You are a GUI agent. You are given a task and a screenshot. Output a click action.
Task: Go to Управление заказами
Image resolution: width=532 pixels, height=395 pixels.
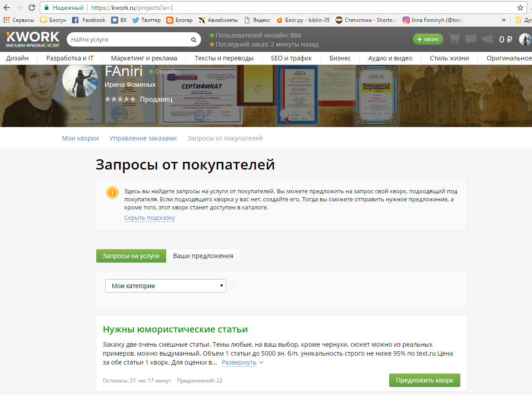coord(143,138)
